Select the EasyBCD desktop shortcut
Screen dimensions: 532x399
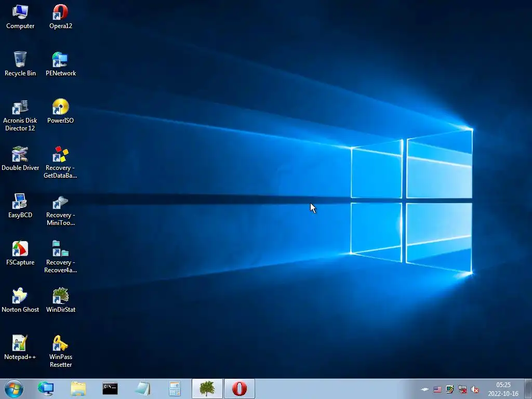[x=20, y=206]
